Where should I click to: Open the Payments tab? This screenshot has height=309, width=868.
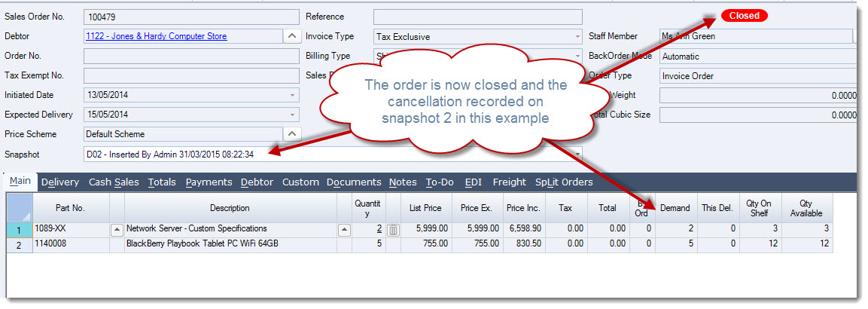[209, 182]
